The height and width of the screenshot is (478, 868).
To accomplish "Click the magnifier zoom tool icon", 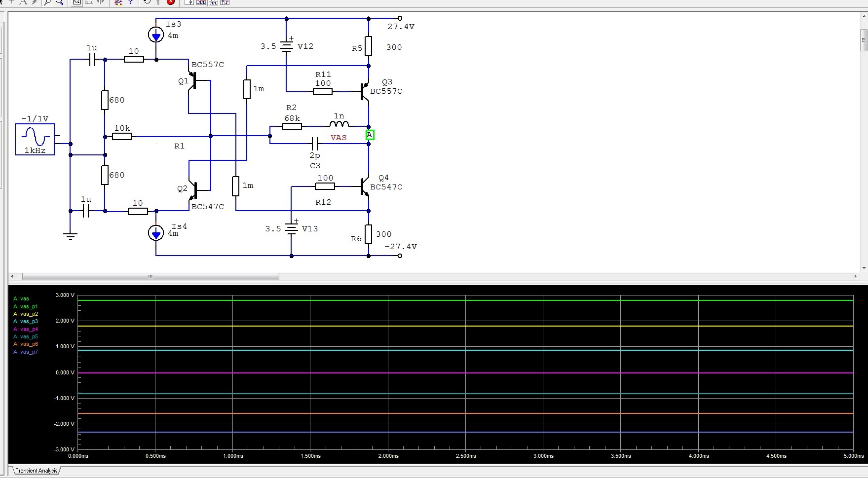I will [x=59, y=2].
